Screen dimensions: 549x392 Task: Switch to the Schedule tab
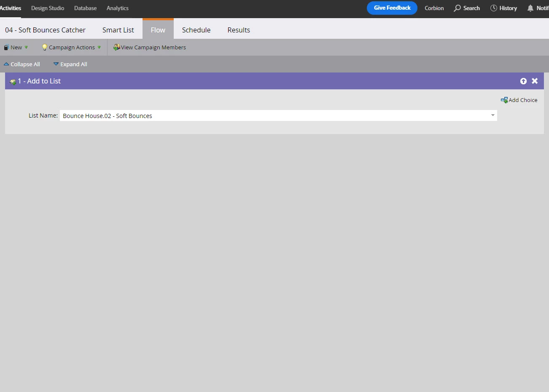[x=196, y=30]
